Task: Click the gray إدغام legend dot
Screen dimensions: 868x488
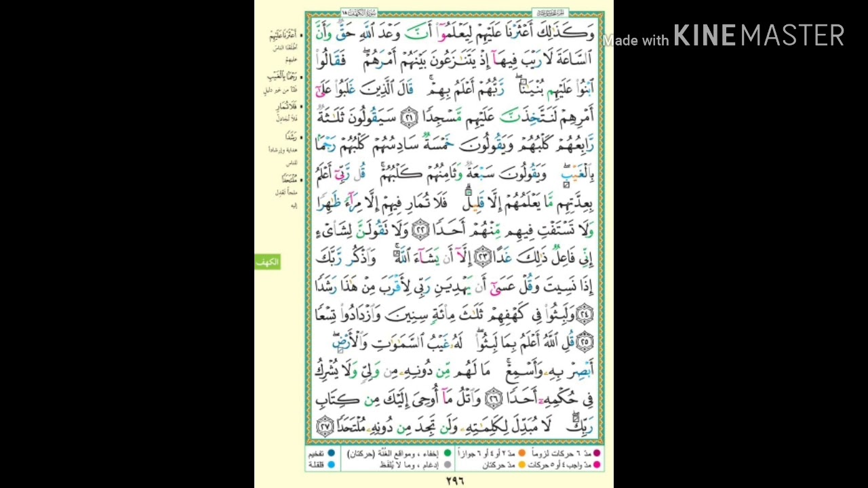Action: 447,465
